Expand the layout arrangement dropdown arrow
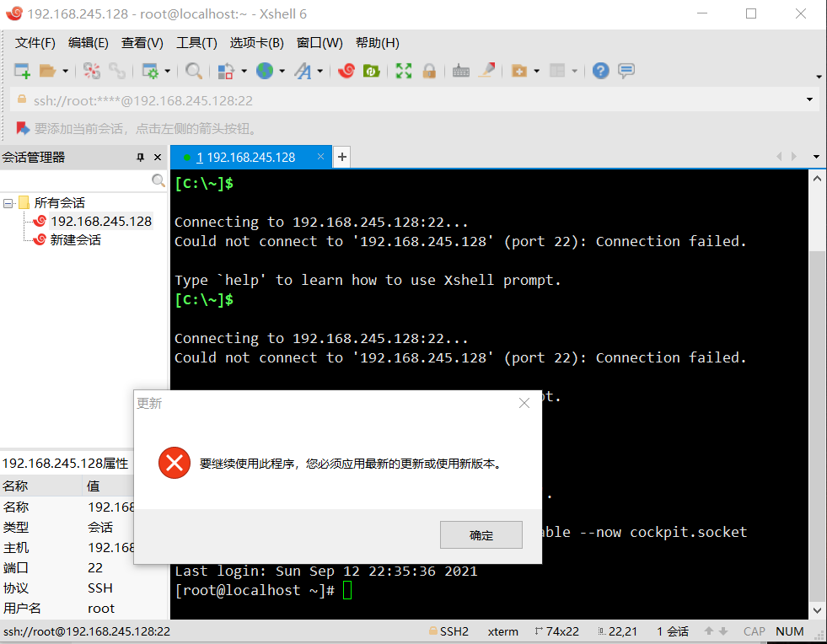The image size is (827, 644). tap(574, 71)
